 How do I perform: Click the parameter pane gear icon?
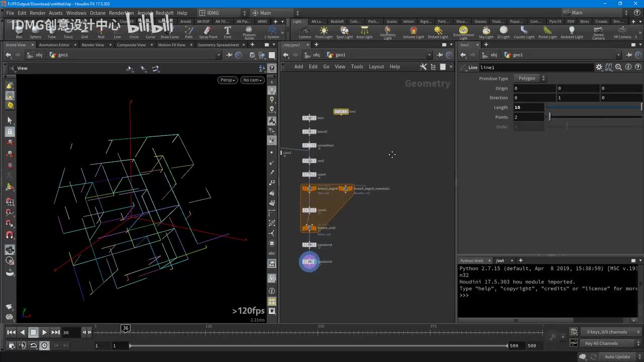tap(599, 67)
